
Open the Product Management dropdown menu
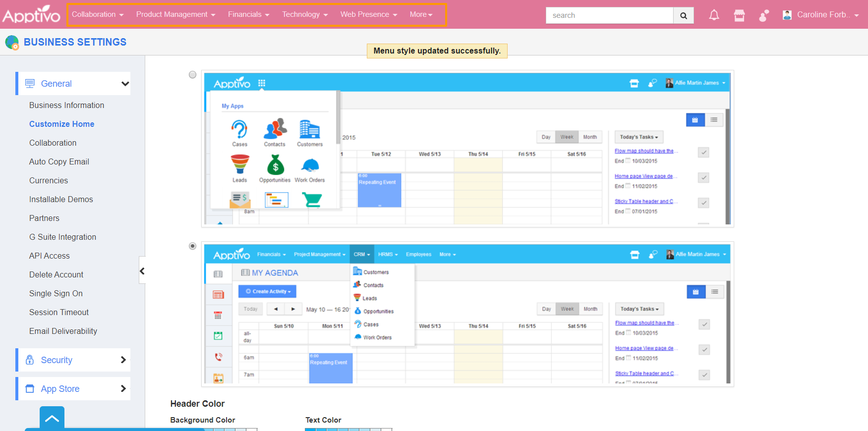tap(176, 14)
